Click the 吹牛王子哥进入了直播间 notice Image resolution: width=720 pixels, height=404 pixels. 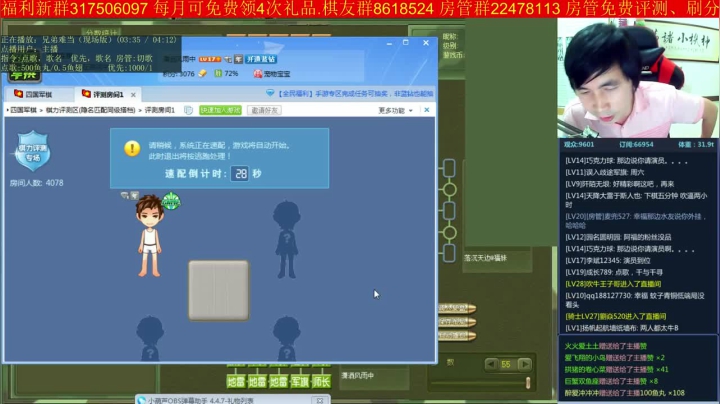(x=613, y=284)
